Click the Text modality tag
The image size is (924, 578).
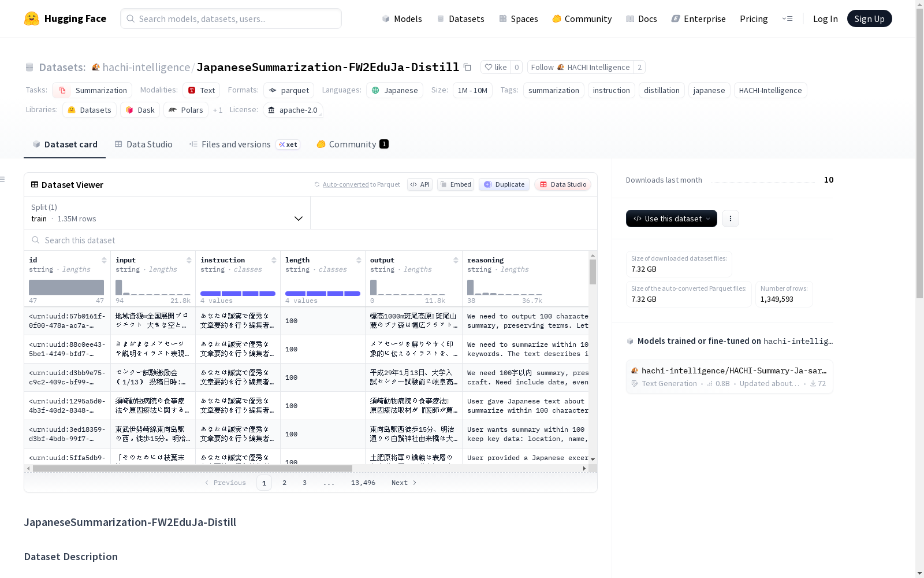201,90
